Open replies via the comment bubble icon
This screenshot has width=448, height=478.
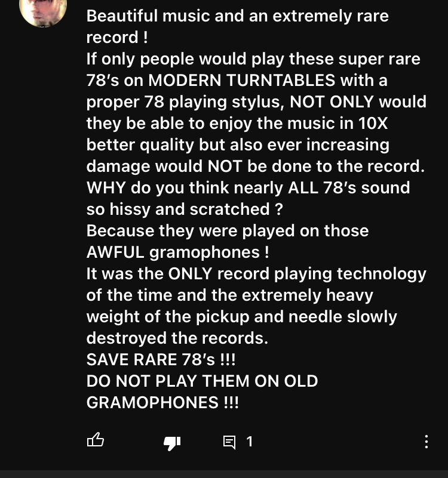point(229,442)
